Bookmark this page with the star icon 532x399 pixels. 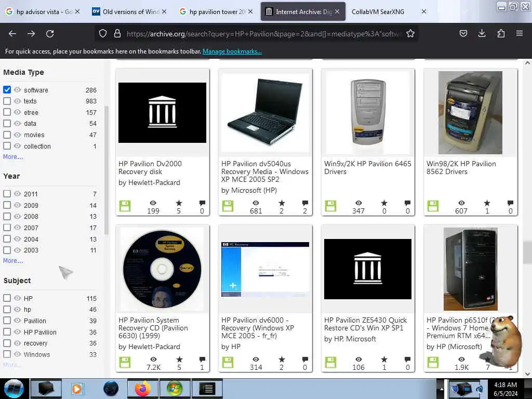[410, 33]
